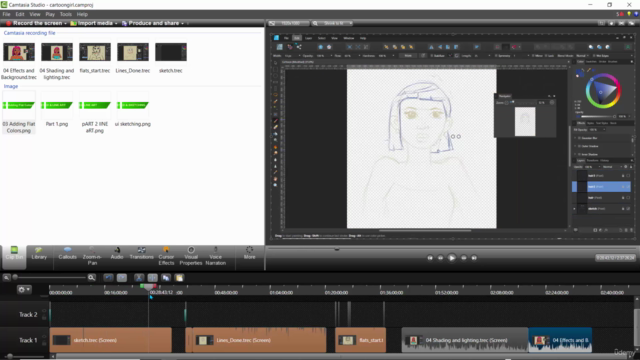Select the 04 Effects clip on the timeline
The image size is (640, 360).
(560, 340)
